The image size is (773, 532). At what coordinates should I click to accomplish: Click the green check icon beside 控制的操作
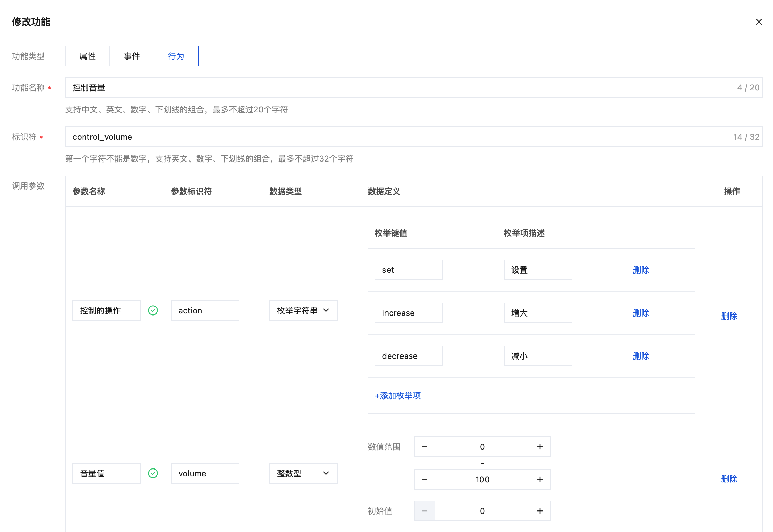[153, 310]
